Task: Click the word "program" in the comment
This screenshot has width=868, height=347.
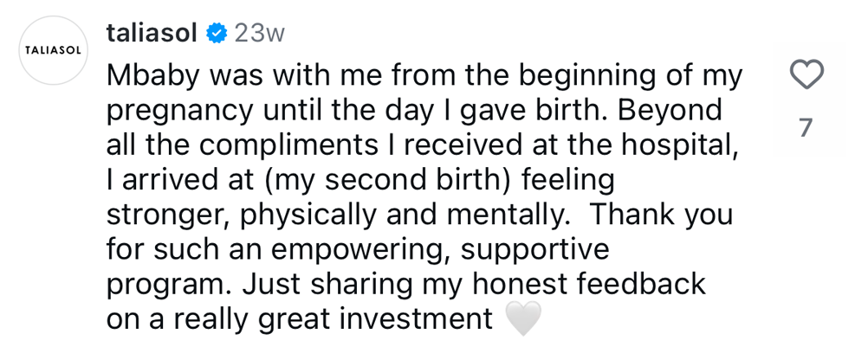Action: coord(170,285)
